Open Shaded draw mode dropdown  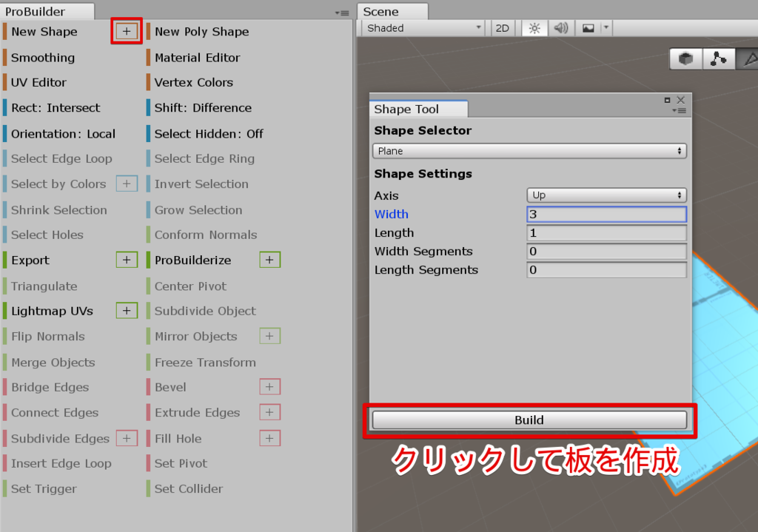click(423, 28)
